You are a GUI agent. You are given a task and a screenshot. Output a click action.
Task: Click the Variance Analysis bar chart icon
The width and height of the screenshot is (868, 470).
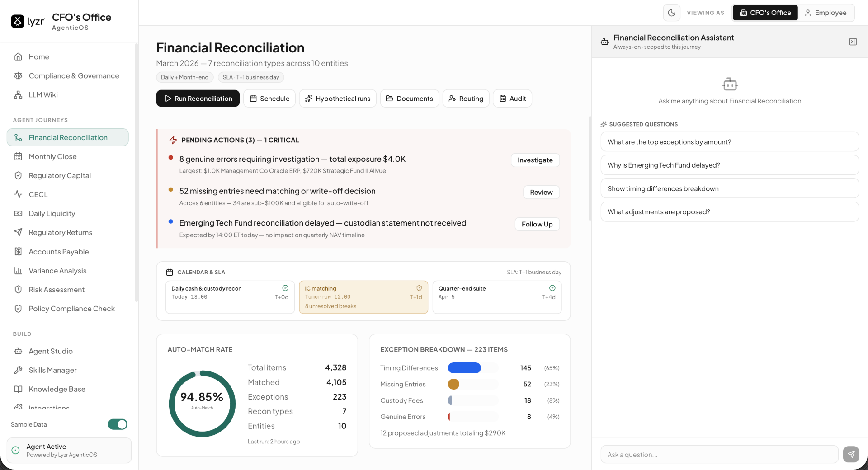(x=18, y=271)
